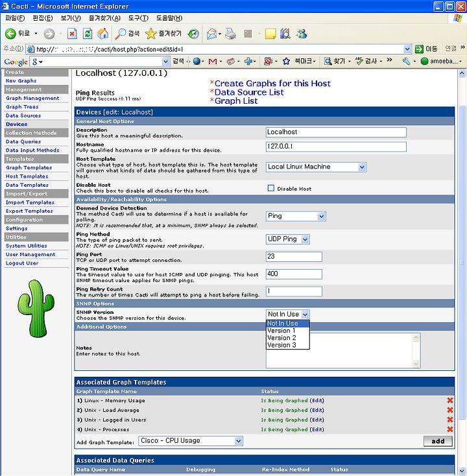Click Logout User in sidebar
The image size is (467, 476).
point(22,263)
